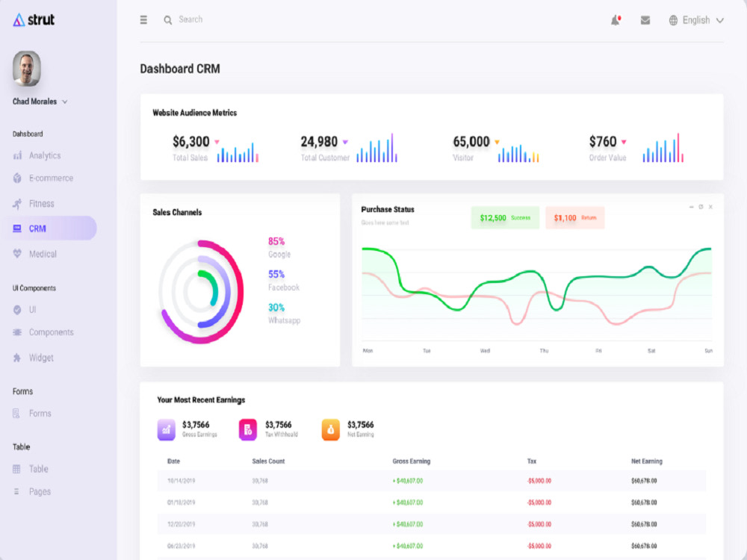Click the 01/18/2019 date cell
Screen dimensions: 747x560
pyautogui.click(x=181, y=503)
